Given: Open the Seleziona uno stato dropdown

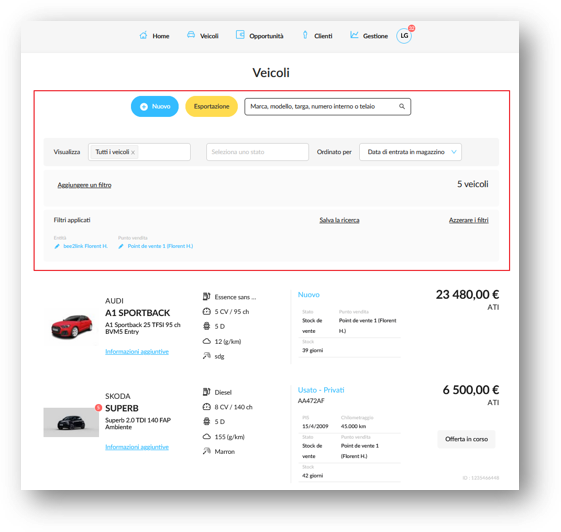Looking at the screenshot, I should coord(257,152).
